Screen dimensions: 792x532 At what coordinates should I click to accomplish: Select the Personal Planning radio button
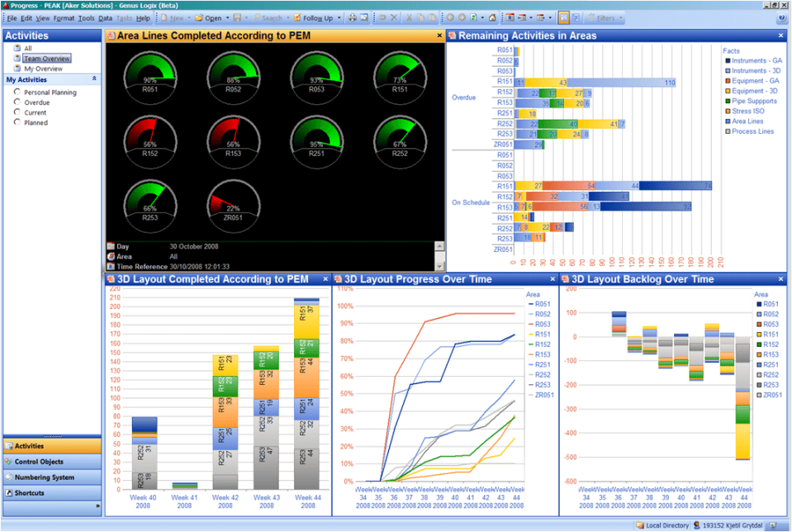click(17, 92)
